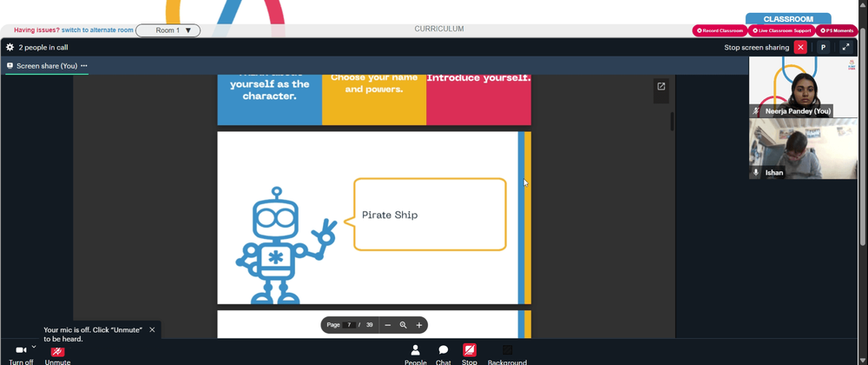Open Screen share tab options menu (three dots)
868x365 pixels.
[84, 66]
